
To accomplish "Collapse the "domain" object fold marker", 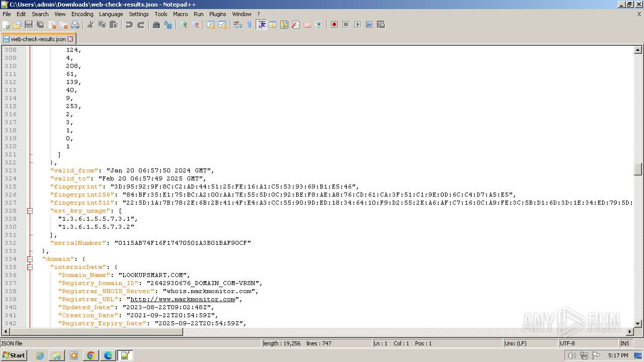I will pos(30,259).
